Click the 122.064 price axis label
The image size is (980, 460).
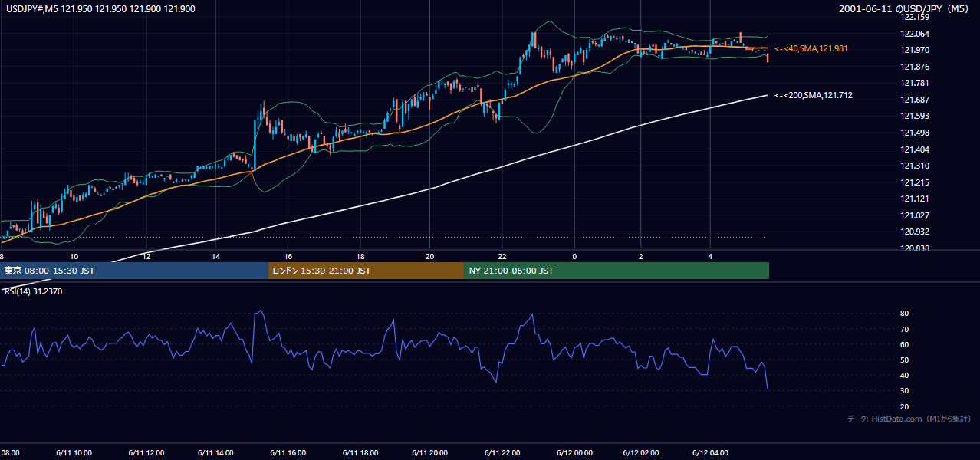[914, 34]
